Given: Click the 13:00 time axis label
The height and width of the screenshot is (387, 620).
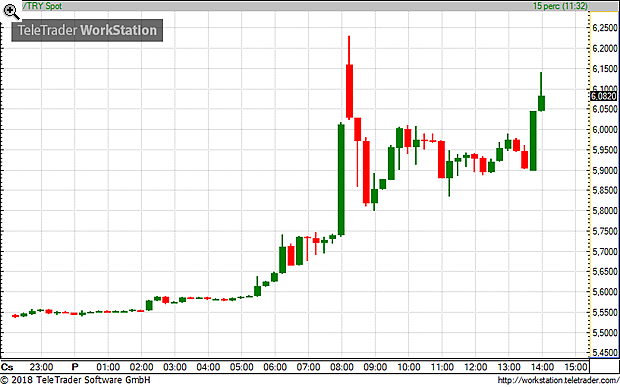Looking at the screenshot, I should point(509,366).
